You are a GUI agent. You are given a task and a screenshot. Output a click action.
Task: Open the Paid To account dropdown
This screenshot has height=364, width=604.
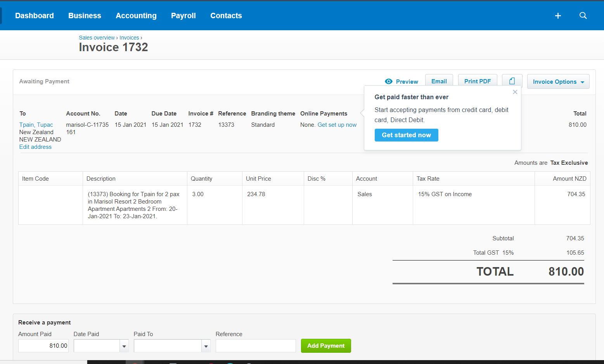tap(206, 345)
